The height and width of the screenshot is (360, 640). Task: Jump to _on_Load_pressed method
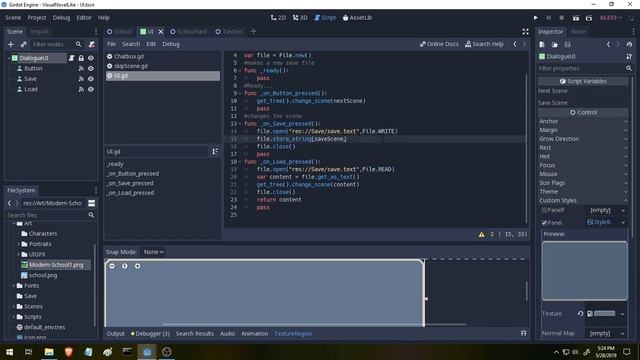[x=131, y=193]
